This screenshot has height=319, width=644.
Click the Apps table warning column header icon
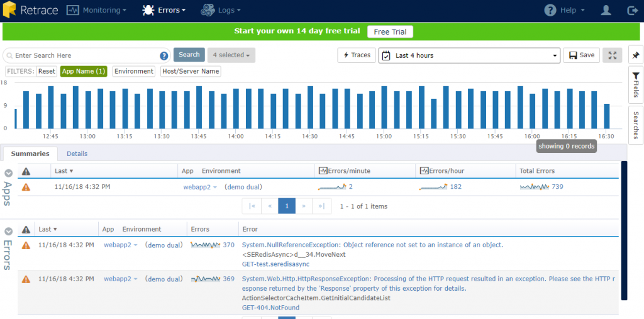coord(26,171)
